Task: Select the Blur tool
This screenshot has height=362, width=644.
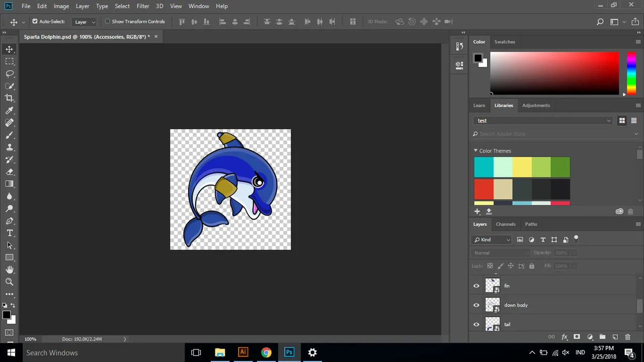Action: (x=10, y=196)
